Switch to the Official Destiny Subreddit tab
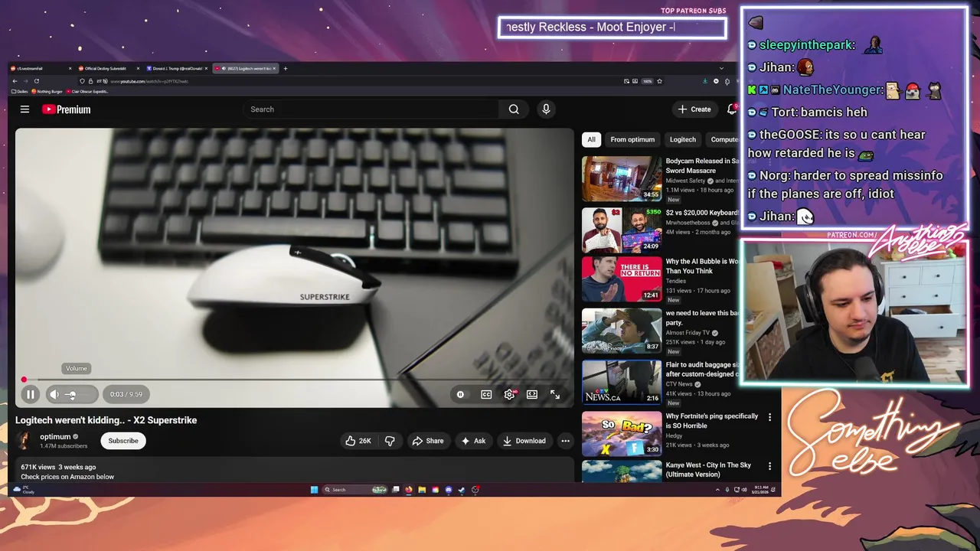This screenshot has width=980, height=551. tap(110, 68)
